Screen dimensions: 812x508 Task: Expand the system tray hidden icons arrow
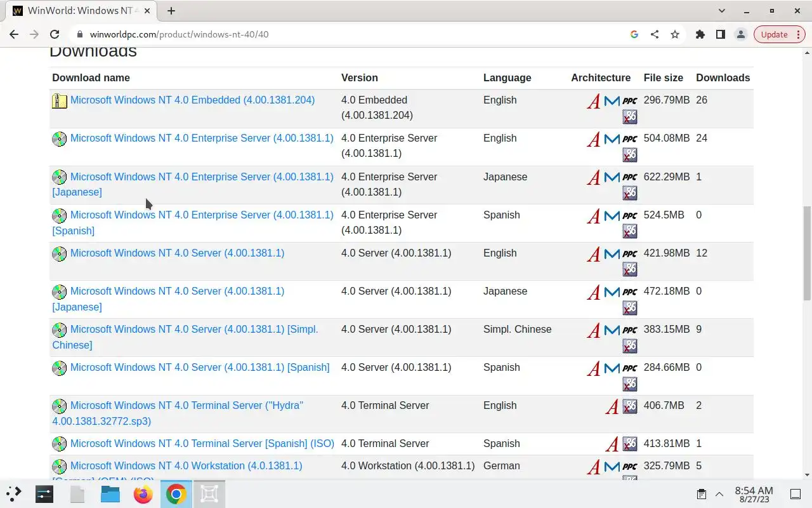719,494
